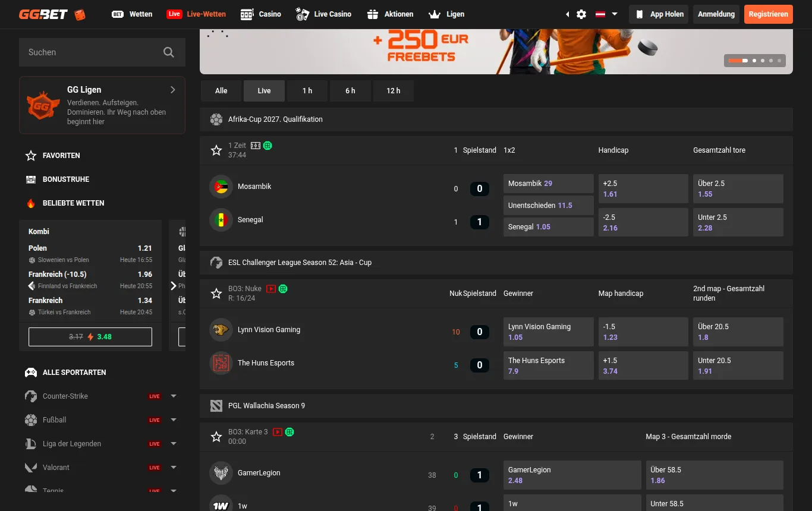Bet on The Huns Esports at 7.9
This screenshot has height=511, width=812.
[x=549, y=365]
